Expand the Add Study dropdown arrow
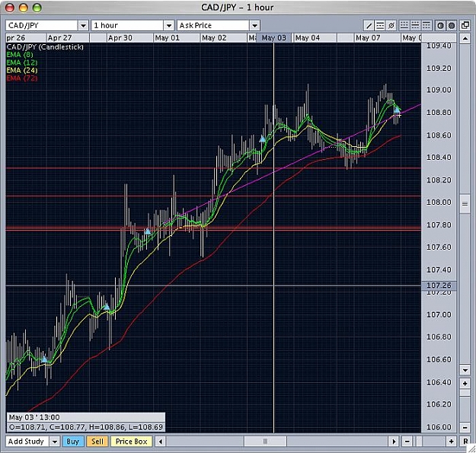 click(x=55, y=442)
